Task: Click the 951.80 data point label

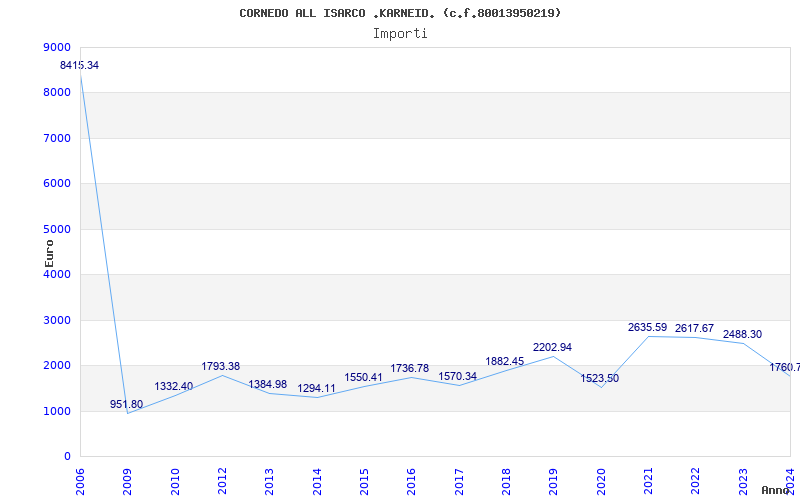Action: pyautogui.click(x=126, y=405)
